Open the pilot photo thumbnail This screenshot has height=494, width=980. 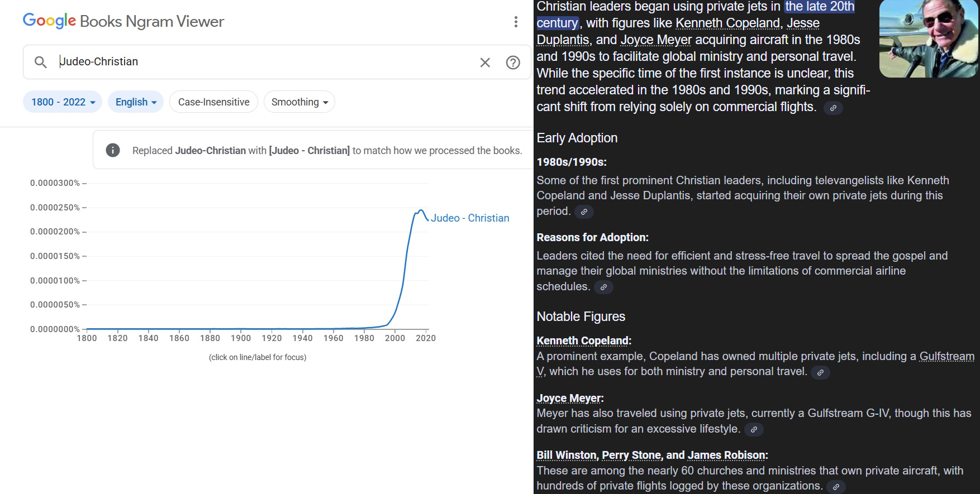tap(929, 39)
